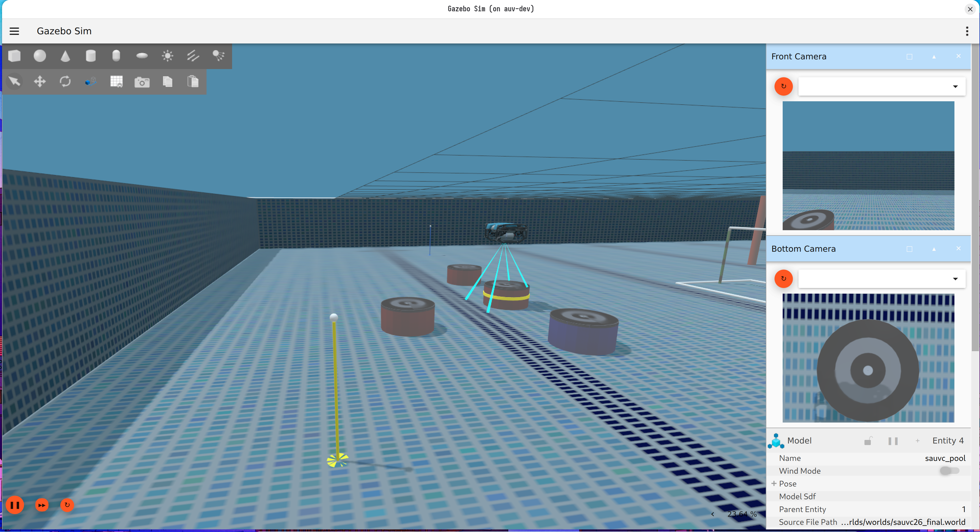This screenshot has width=980, height=532.
Task: Insert a capsule shape
Action: coord(116,56)
